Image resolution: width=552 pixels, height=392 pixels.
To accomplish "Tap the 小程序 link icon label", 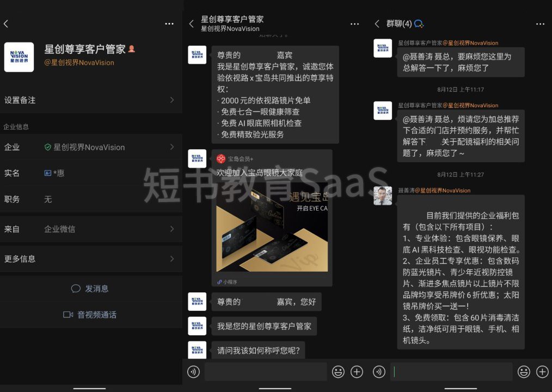I will pos(227,282).
